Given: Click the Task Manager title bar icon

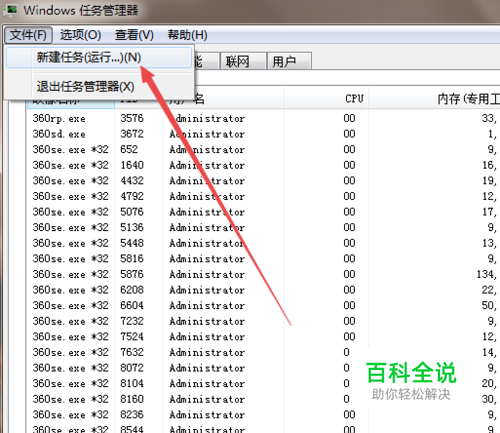Looking at the screenshot, I should point(10,10).
